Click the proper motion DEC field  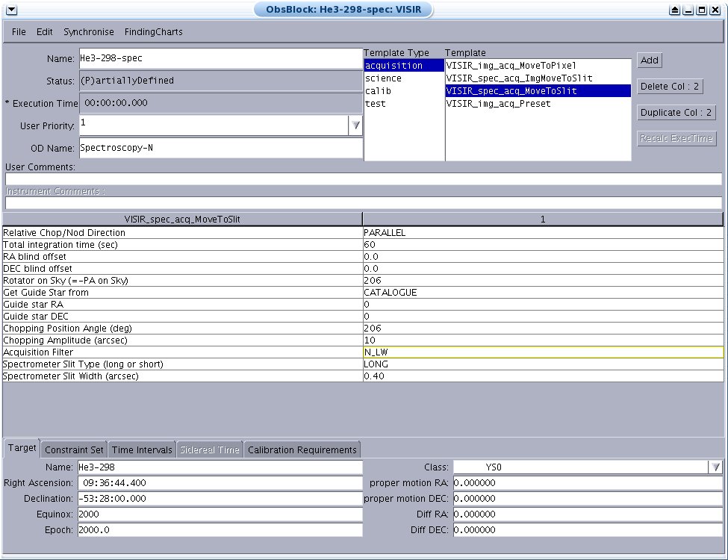pyautogui.click(x=588, y=499)
